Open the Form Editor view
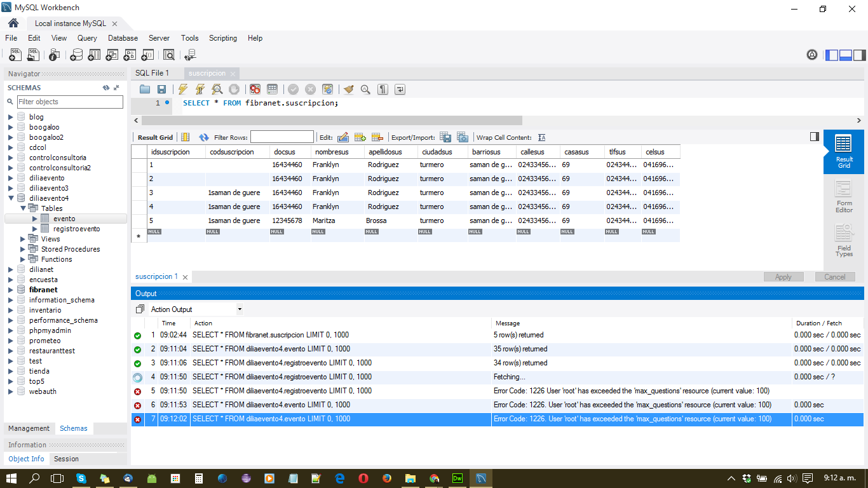The image size is (868, 488). pyautogui.click(x=844, y=196)
